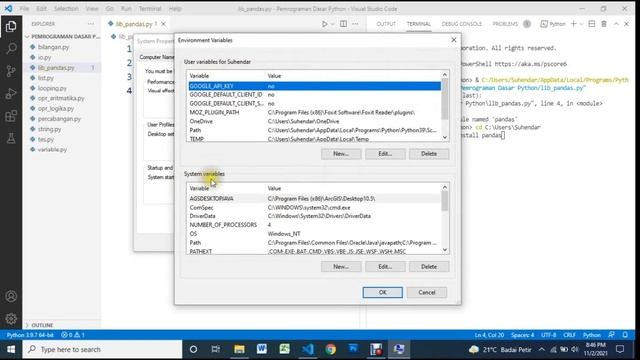Screen dimensions: 640x360
Task: Click the taskbar search box
Action: pos(102,349)
